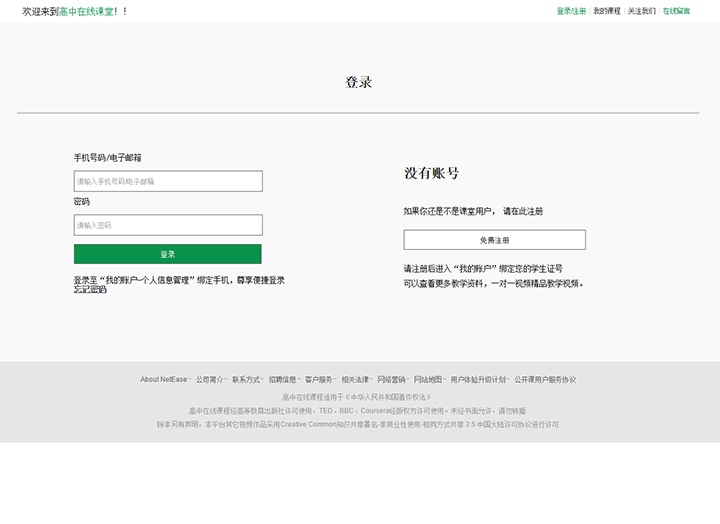Open the About NetEase footer link

pos(164,379)
